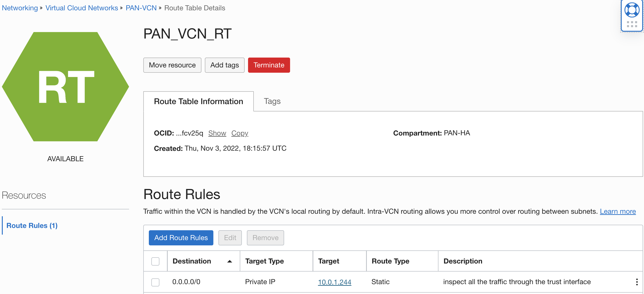Viewport: 644px width, 294px height.
Task: Click Add Route Rules
Action: pos(181,238)
